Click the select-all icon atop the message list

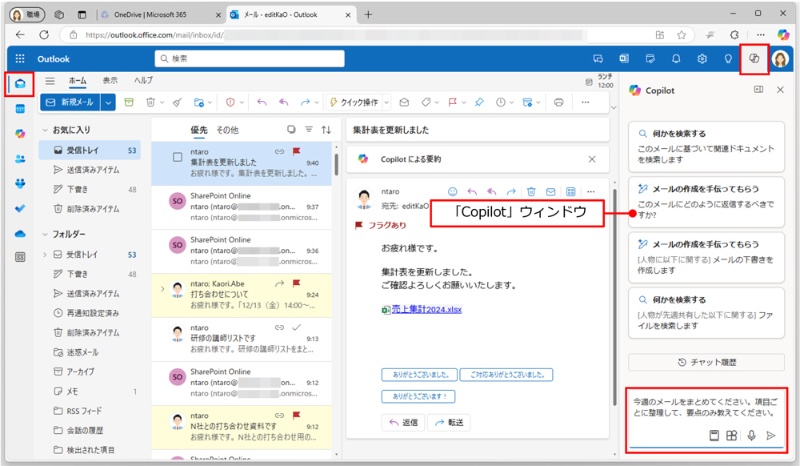click(x=291, y=130)
